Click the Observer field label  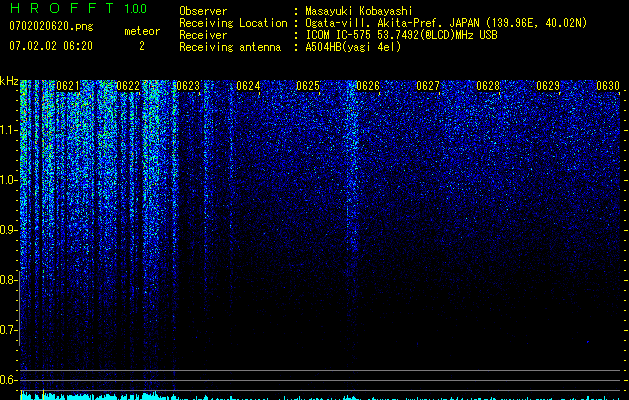point(203,11)
